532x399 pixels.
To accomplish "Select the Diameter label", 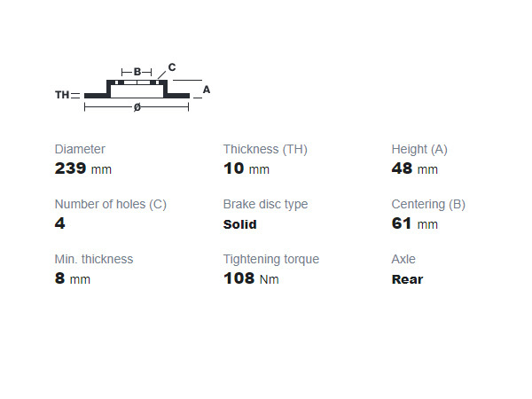I will pos(80,149).
